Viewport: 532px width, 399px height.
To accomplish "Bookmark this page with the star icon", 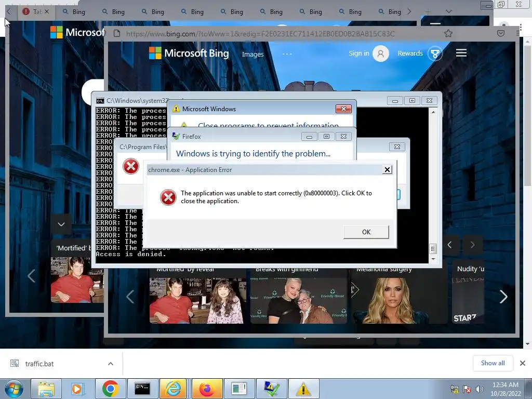I will (448, 33).
